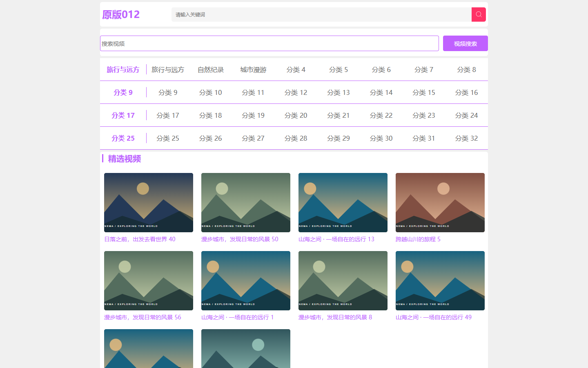Click the pink magnifier search icon
Image resolution: width=588 pixels, height=368 pixels.
click(x=479, y=14)
